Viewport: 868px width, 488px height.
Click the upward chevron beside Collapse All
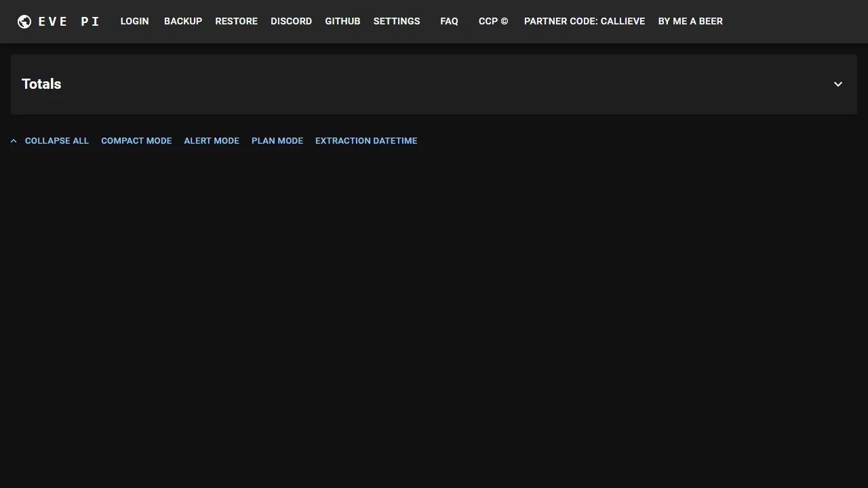click(x=14, y=140)
